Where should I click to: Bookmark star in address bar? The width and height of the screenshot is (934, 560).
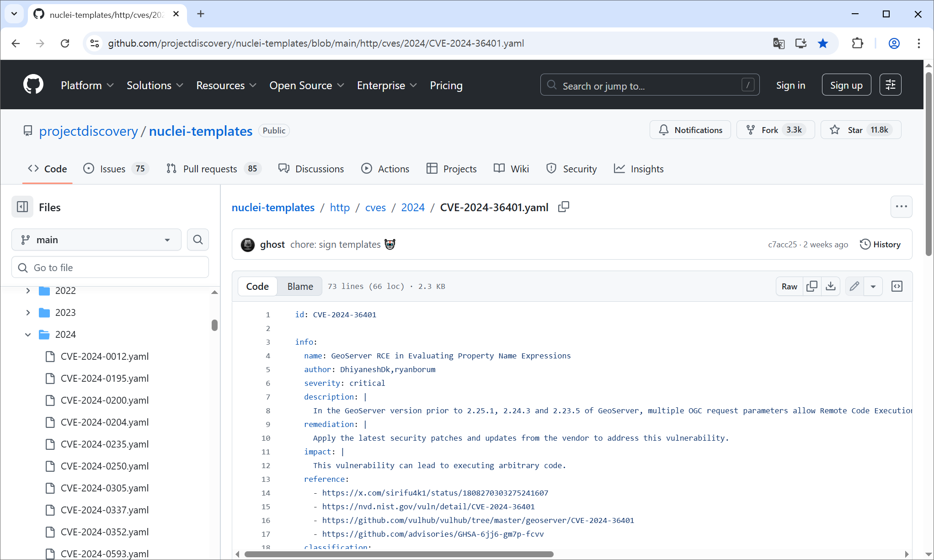point(823,43)
